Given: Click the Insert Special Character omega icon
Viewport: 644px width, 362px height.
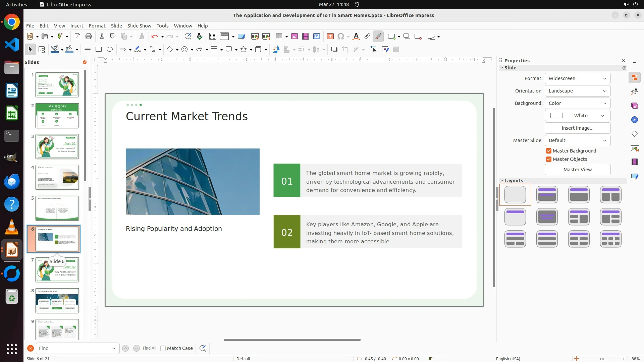Looking at the screenshot, I should pos(341,37).
